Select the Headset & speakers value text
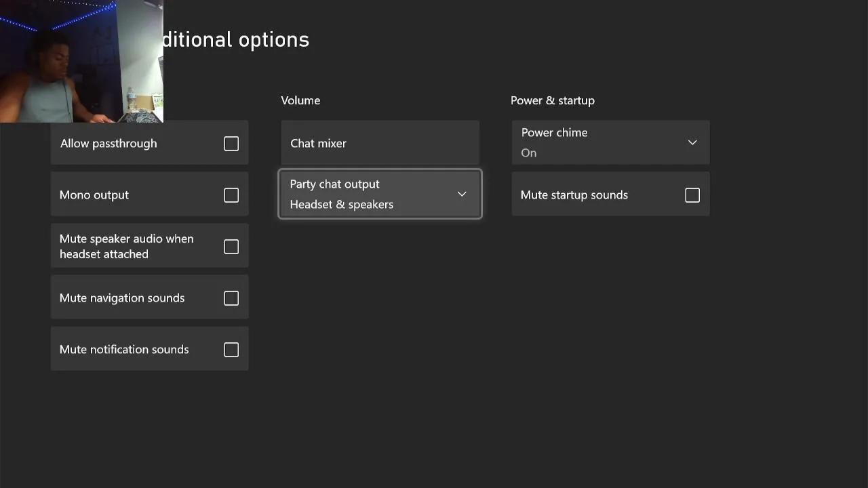Screen dimensions: 868x488 click(341, 205)
